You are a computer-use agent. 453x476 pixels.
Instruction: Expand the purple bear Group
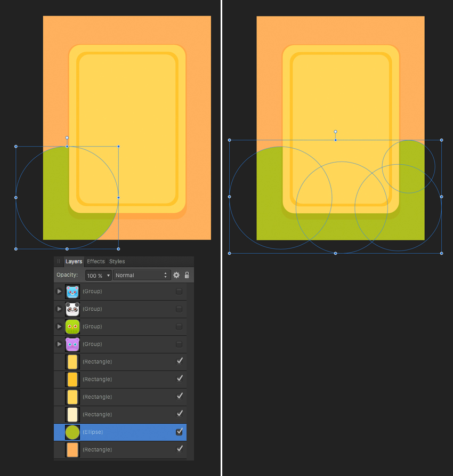tap(59, 344)
